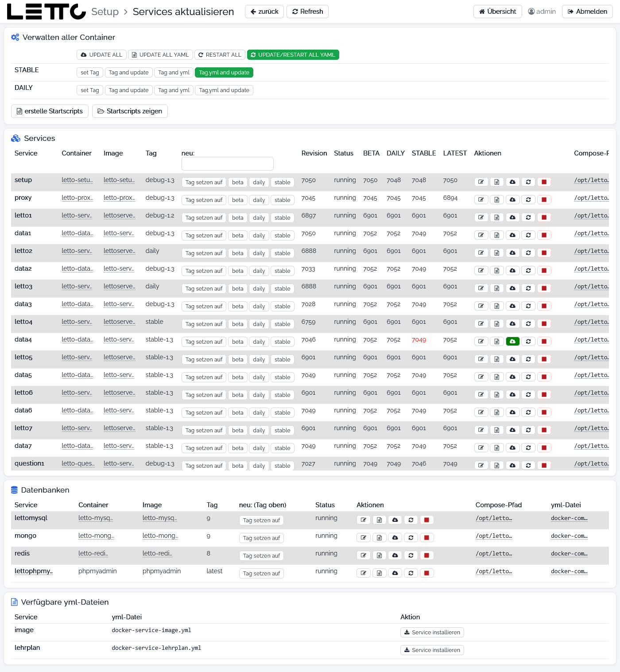Click the LETTO logo
Screen dimensions: 620x672
46,12
